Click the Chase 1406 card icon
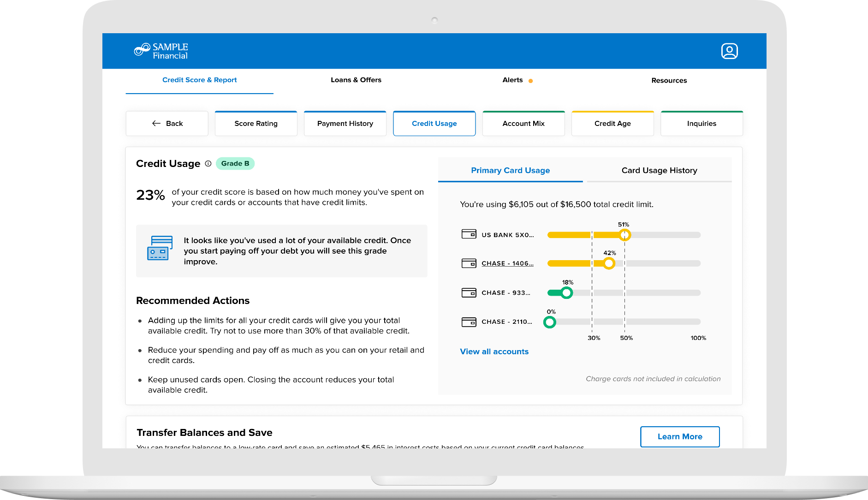Viewport: 868px width, 500px height. pos(469,263)
